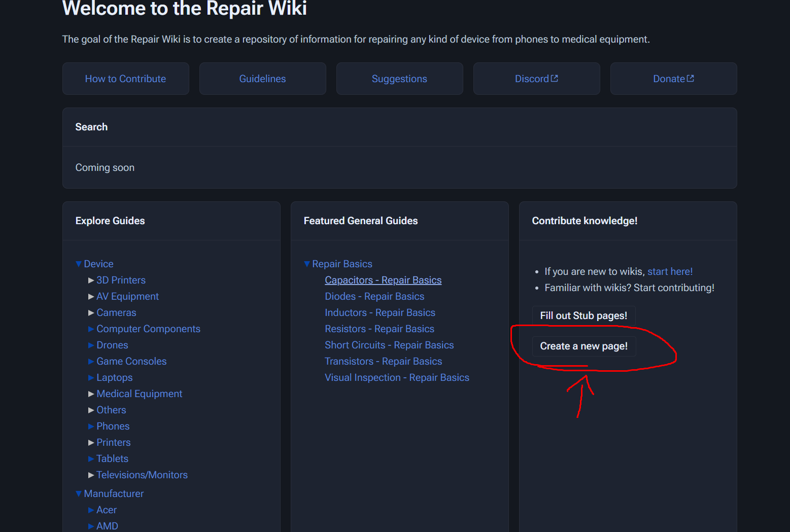The height and width of the screenshot is (532, 790).
Task: Open Capacitors - Repair Basics guide
Action: click(x=383, y=280)
